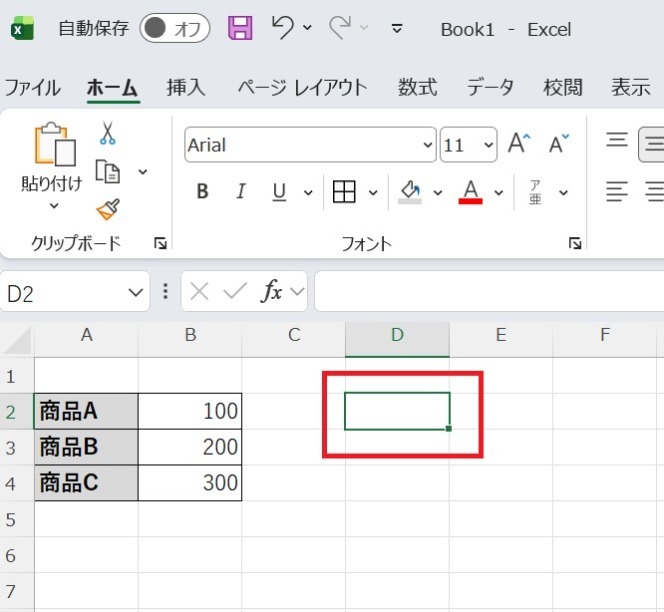Click the Redo arrow
Viewport: 664px width, 612px height.
[x=340, y=28]
